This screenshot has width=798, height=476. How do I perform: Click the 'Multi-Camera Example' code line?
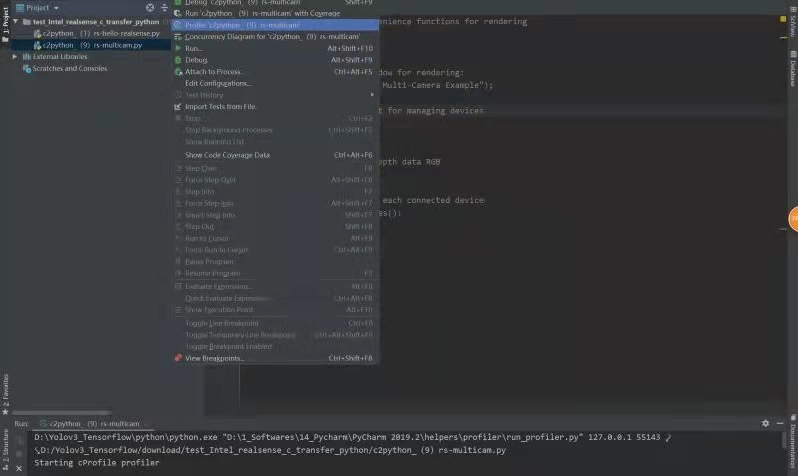coord(436,85)
